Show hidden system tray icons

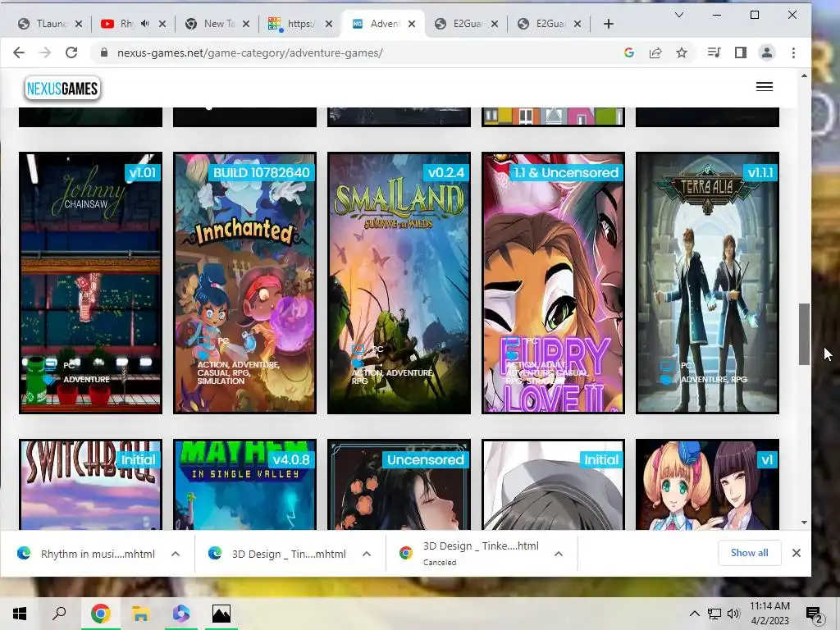pyautogui.click(x=694, y=614)
